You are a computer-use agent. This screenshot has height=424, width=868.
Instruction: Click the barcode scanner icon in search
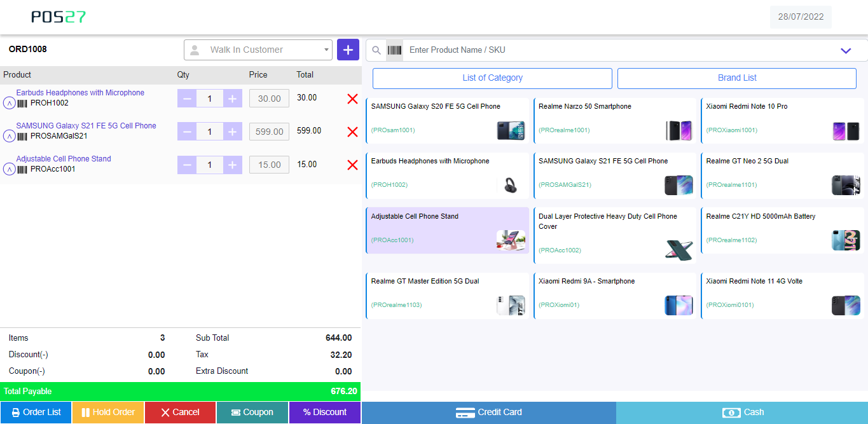click(395, 50)
